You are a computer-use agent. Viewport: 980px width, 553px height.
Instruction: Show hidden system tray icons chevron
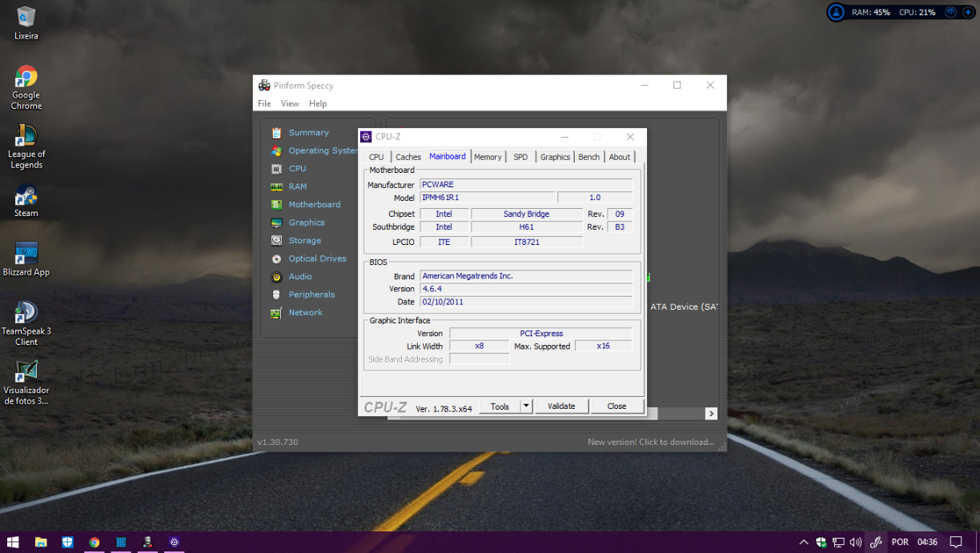(x=804, y=542)
